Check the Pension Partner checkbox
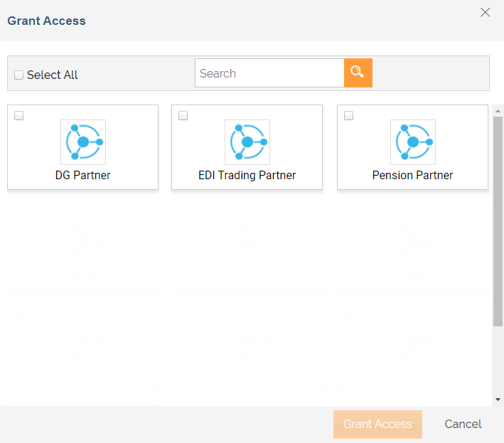 point(349,116)
